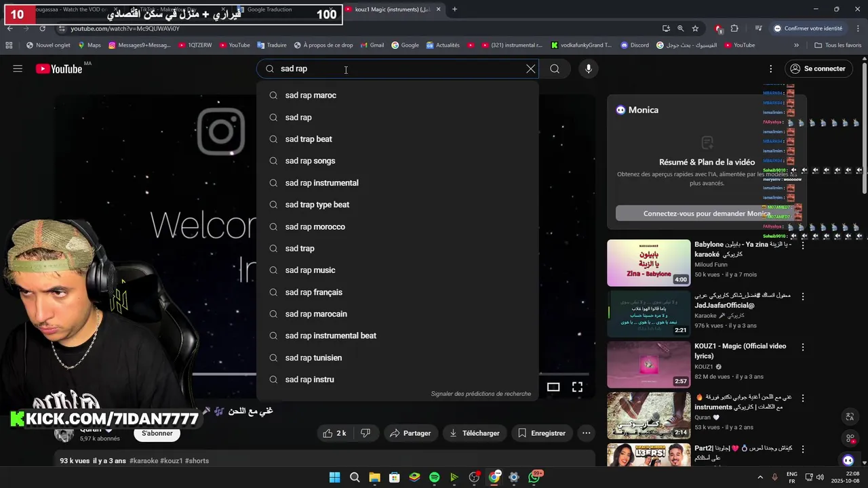This screenshot has height=488, width=868.
Task: Click the S'abonner subscribe button
Action: tap(157, 433)
